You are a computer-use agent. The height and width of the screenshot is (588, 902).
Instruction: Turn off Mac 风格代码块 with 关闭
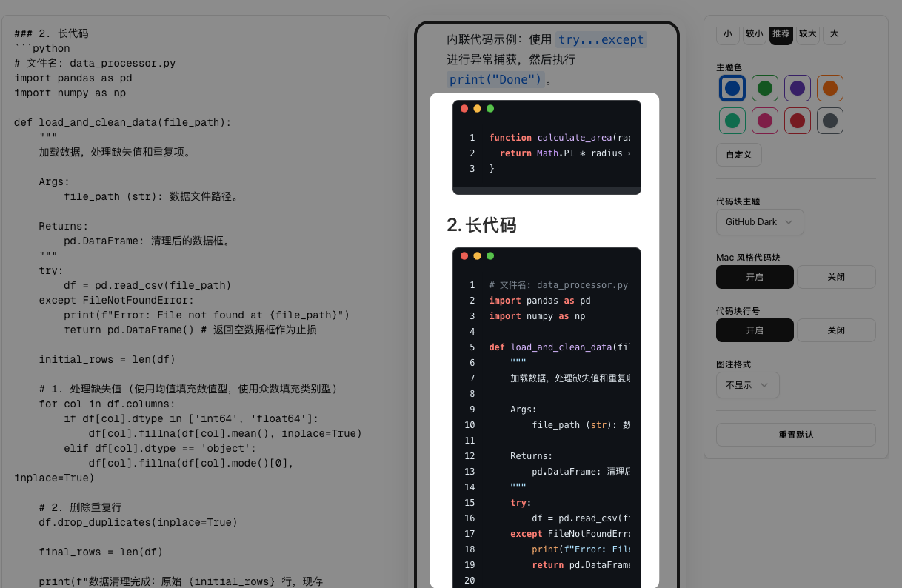click(835, 277)
